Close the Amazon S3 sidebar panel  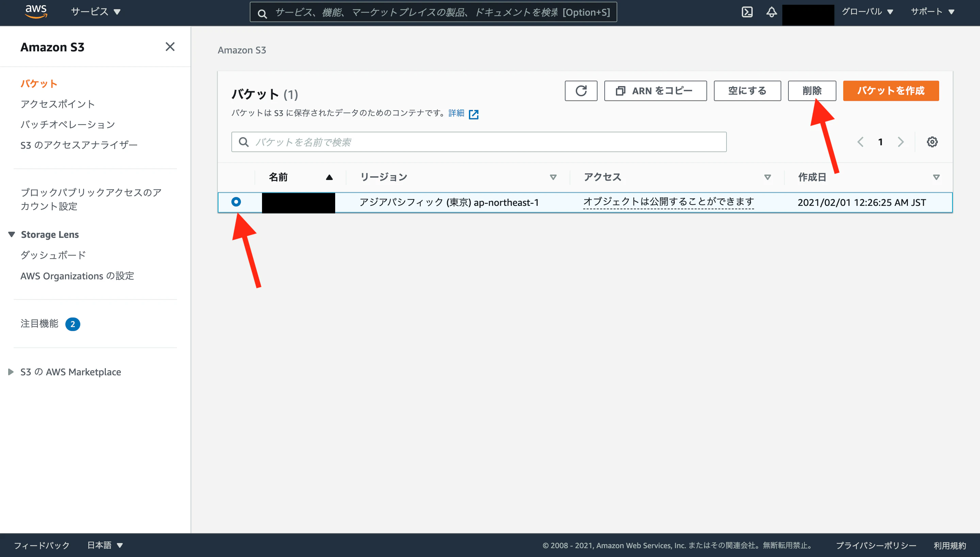(170, 47)
